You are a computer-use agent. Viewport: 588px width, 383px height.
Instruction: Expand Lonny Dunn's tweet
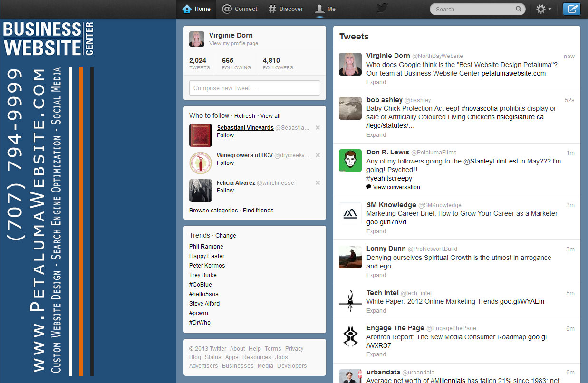(376, 275)
